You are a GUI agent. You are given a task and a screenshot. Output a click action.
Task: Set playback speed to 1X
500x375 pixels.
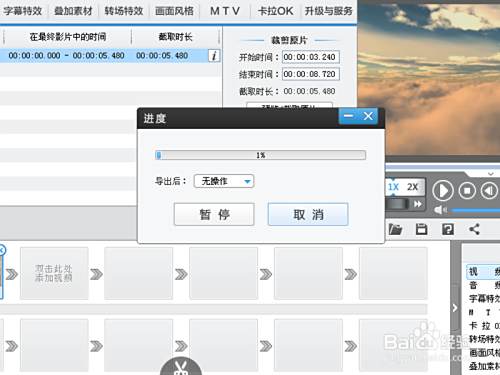point(394,187)
